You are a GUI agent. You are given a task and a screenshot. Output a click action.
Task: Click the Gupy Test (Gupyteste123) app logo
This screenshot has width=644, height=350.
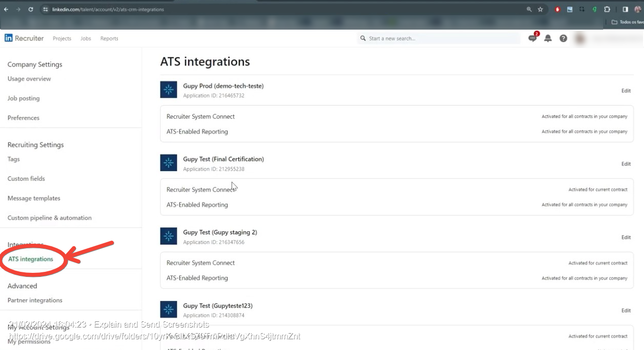[169, 310]
